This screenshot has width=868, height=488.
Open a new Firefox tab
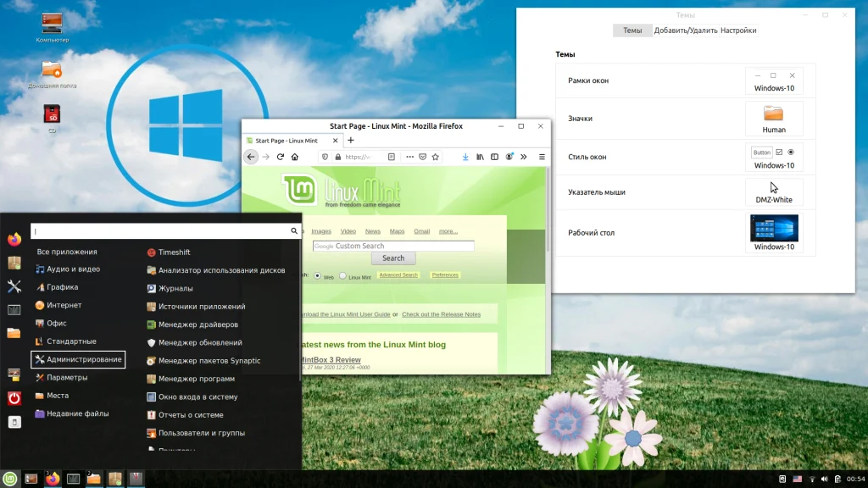point(350,141)
